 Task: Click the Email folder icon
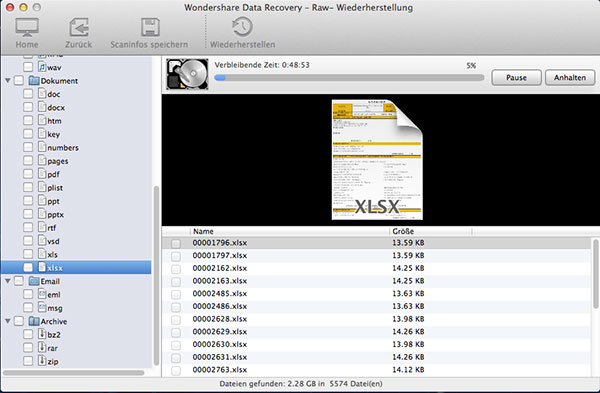tap(34, 281)
